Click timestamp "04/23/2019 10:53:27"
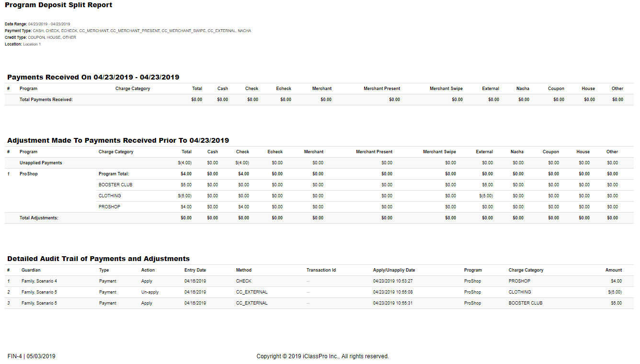640x364 pixels. coord(393,281)
